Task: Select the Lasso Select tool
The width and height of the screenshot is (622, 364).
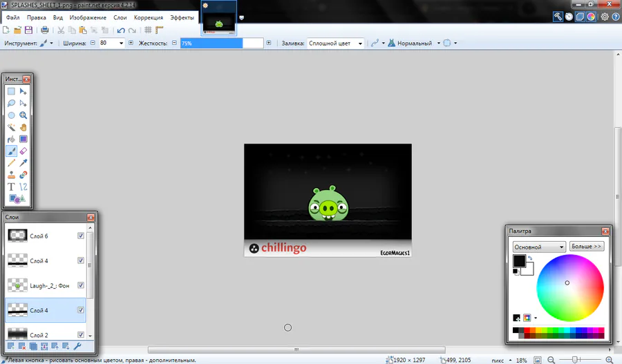Action: pyautogui.click(x=11, y=103)
